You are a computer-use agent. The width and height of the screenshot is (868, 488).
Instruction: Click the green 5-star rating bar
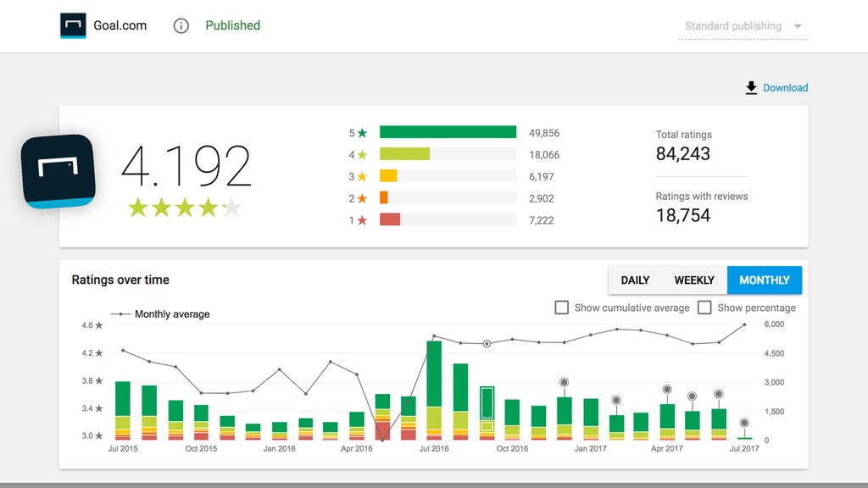(448, 132)
